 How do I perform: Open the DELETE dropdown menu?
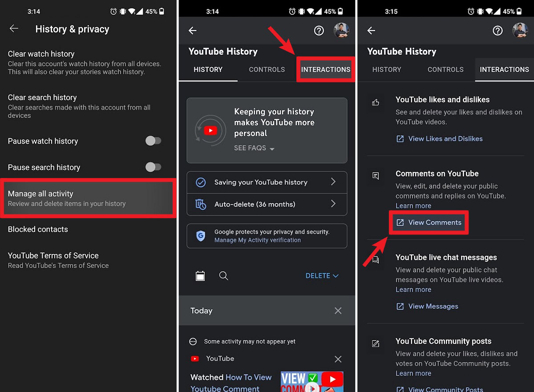[322, 275]
